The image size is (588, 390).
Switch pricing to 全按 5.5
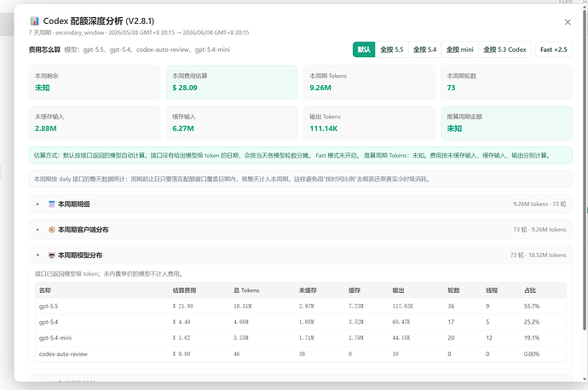[x=391, y=49]
